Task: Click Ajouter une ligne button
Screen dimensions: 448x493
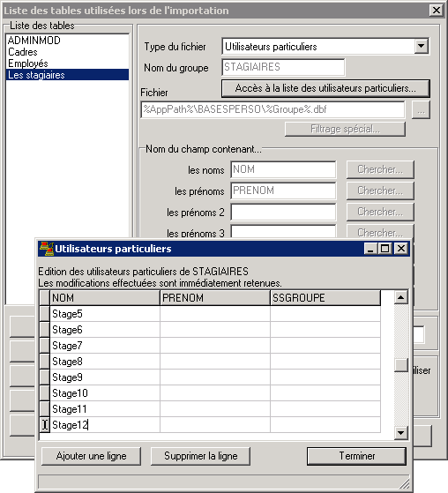Action: [x=91, y=456]
